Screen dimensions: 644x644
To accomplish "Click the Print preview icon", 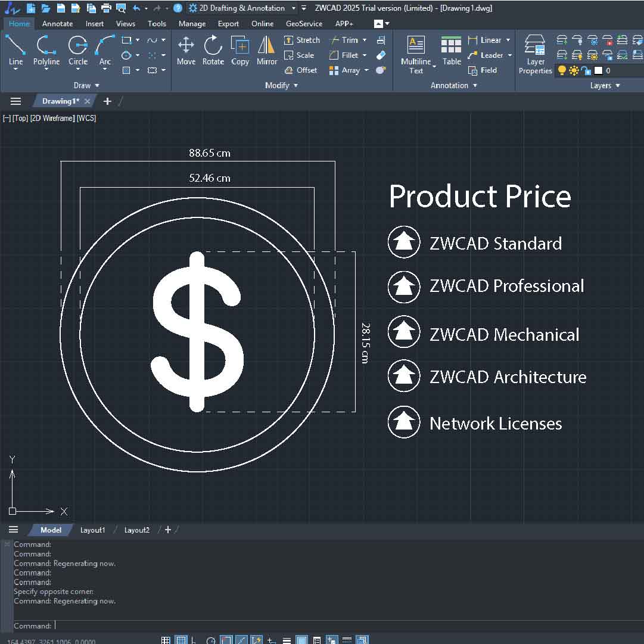I will coord(121,8).
